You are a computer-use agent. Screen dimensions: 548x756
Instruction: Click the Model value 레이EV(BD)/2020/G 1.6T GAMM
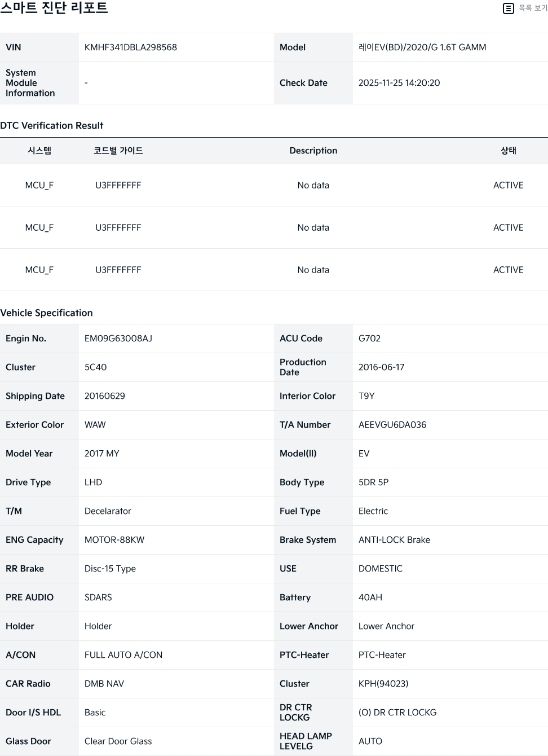(x=422, y=47)
